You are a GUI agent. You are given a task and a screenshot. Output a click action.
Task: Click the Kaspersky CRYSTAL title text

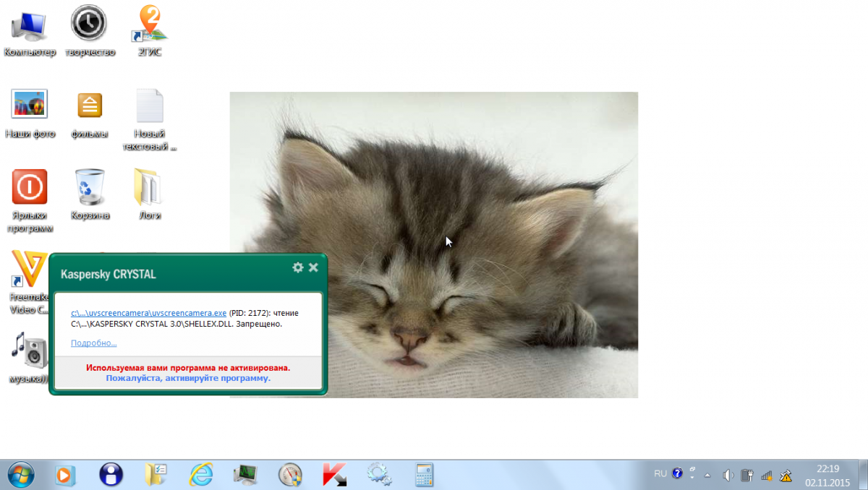pyautogui.click(x=109, y=275)
